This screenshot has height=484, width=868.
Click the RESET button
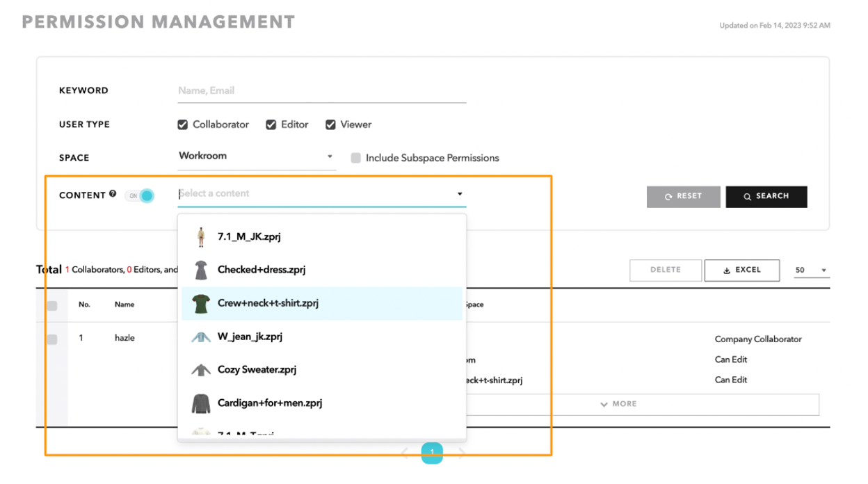[x=683, y=196]
